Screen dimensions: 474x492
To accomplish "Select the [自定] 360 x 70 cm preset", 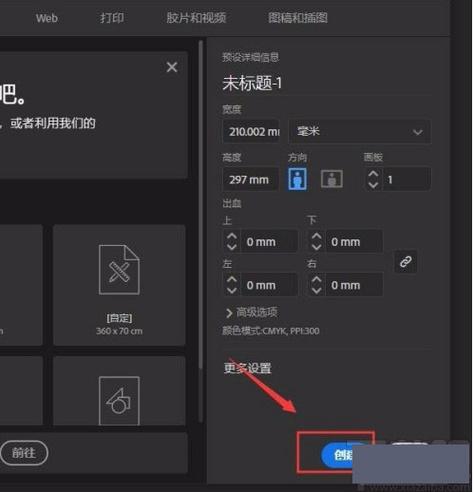I will 119,285.
